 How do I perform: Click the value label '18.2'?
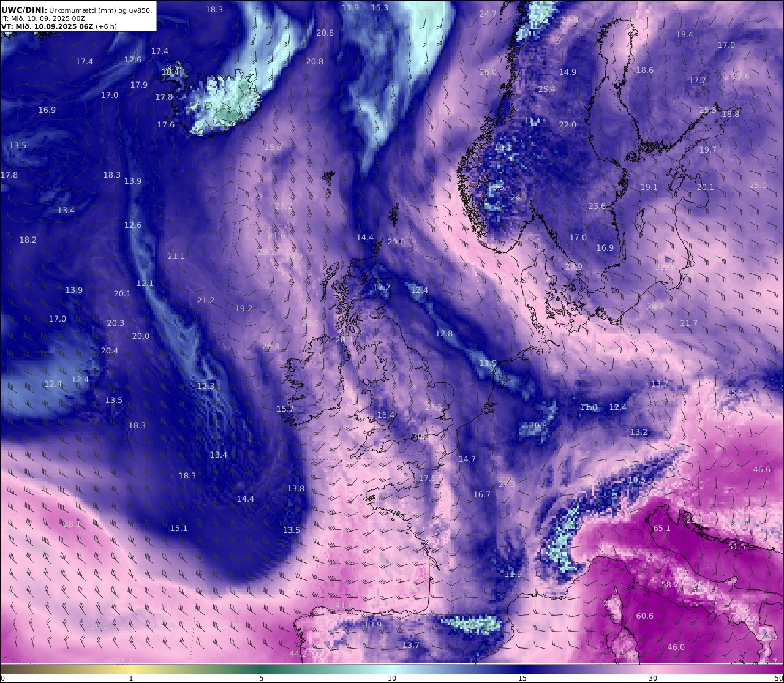point(28,240)
